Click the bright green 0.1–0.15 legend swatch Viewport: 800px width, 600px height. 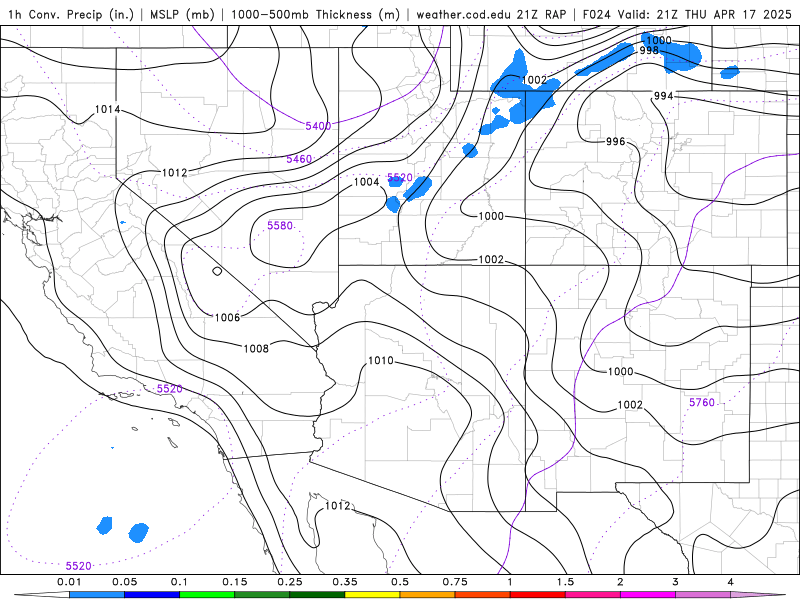pos(207,595)
